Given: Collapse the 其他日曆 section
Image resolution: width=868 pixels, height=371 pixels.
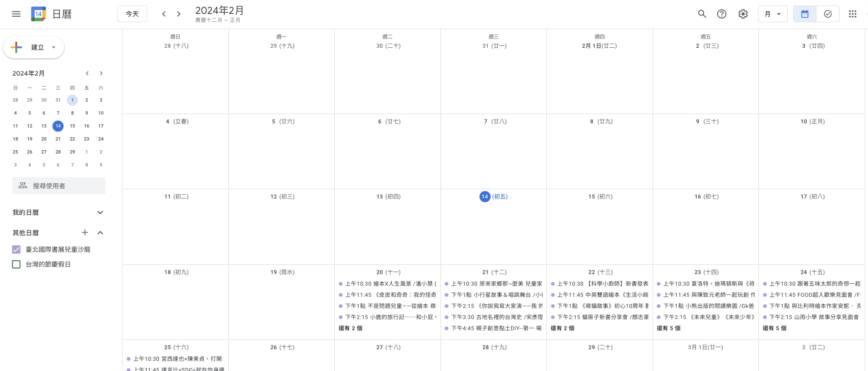Looking at the screenshot, I should point(100,233).
